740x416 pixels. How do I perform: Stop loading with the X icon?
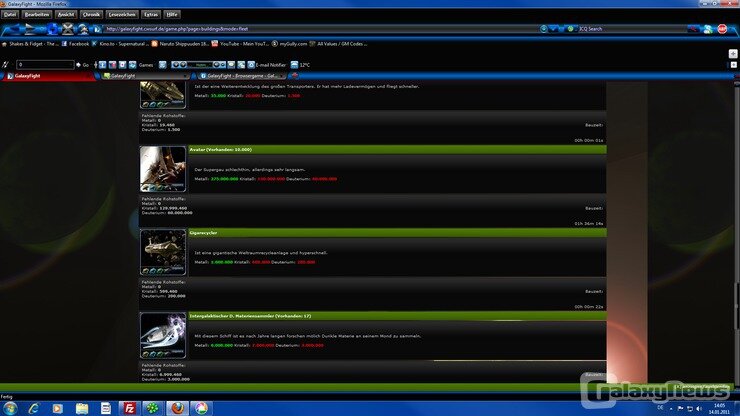coord(68,29)
